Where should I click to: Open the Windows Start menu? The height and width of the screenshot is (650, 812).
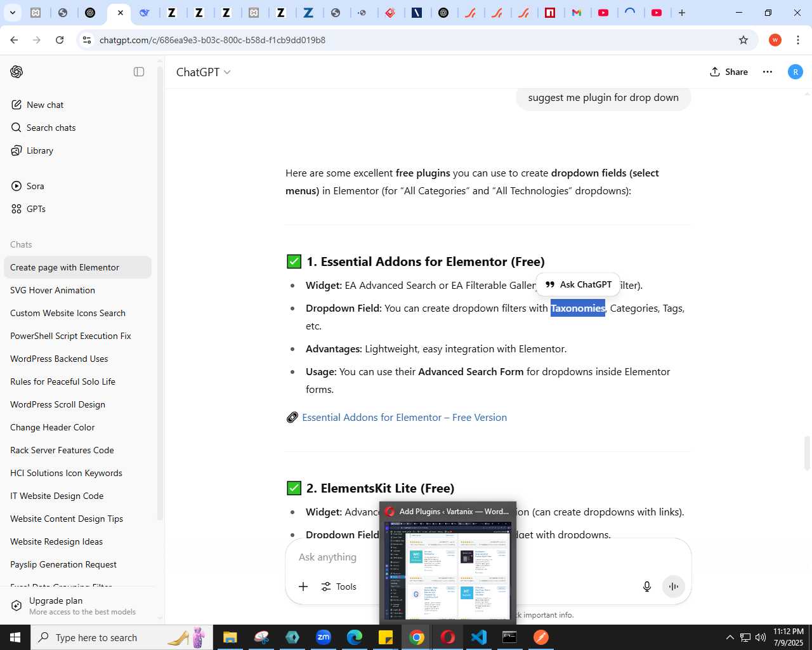click(x=15, y=637)
